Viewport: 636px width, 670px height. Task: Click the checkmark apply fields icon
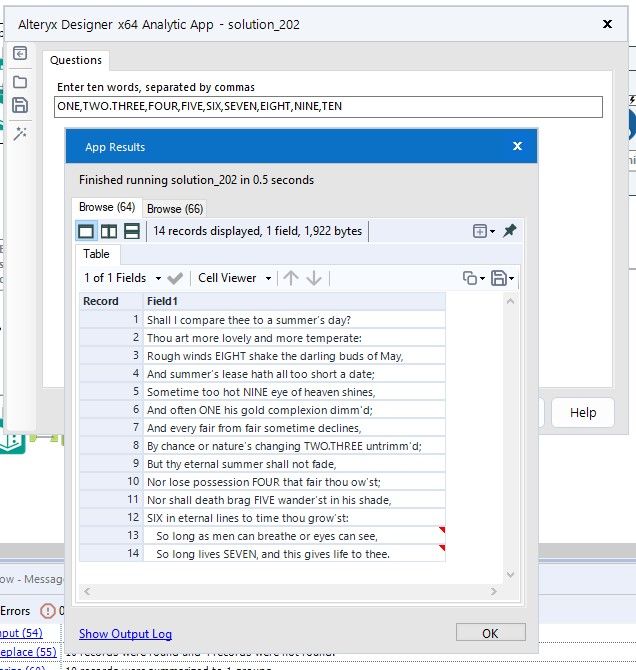click(175, 279)
